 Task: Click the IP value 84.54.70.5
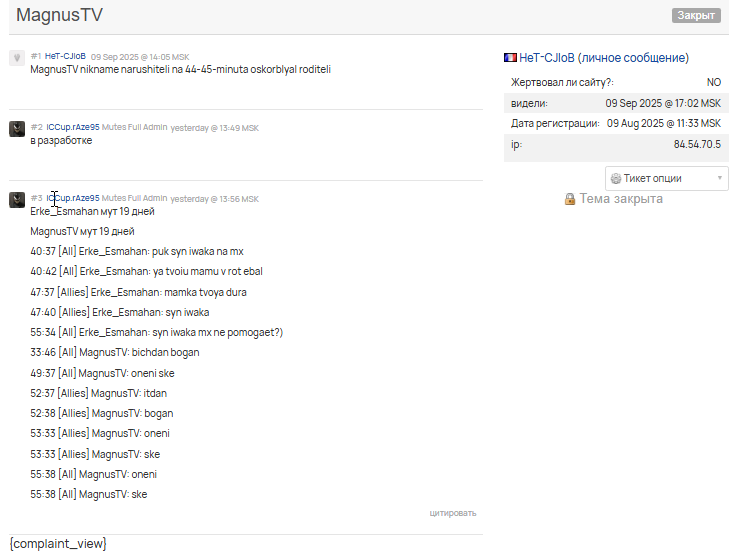click(697, 144)
